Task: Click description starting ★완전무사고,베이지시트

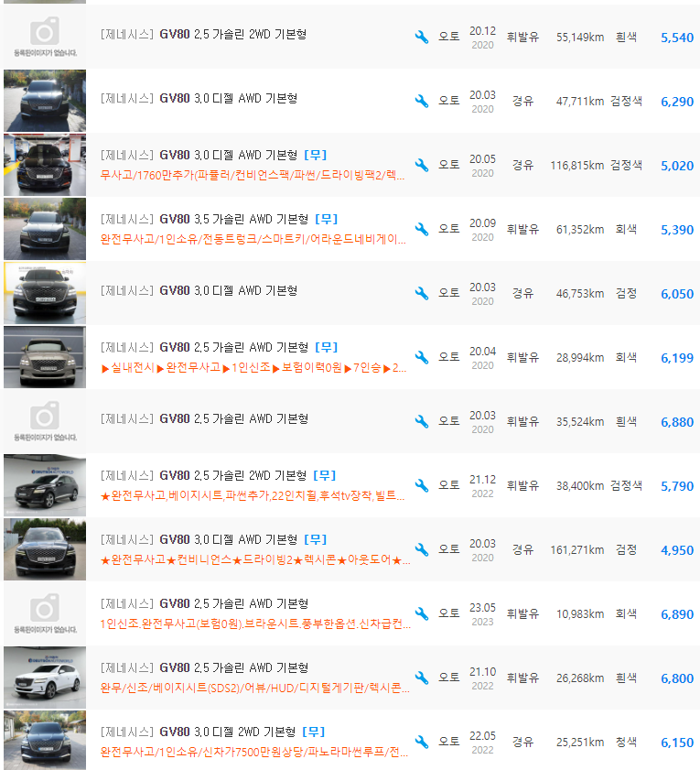Action: (x=253, y=495)
